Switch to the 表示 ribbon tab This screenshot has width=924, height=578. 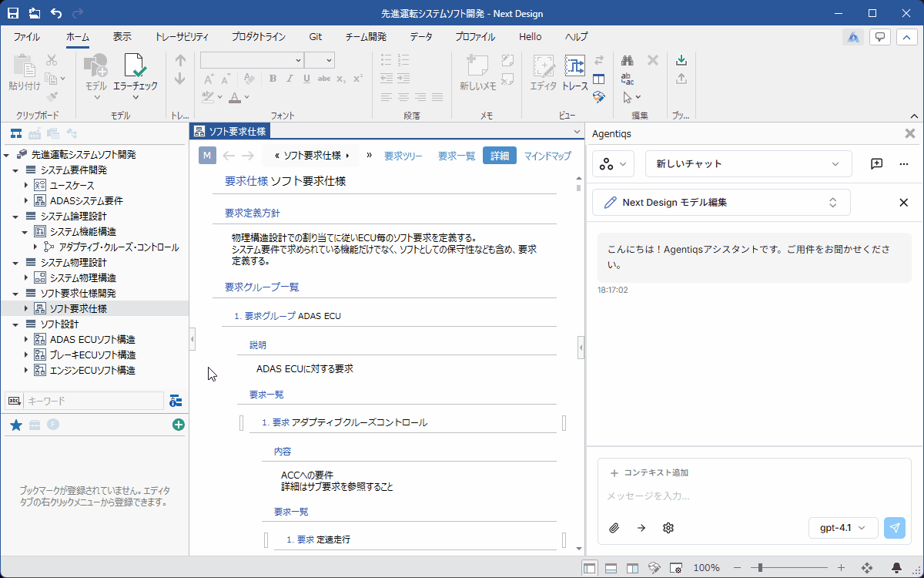coord(122,37)
